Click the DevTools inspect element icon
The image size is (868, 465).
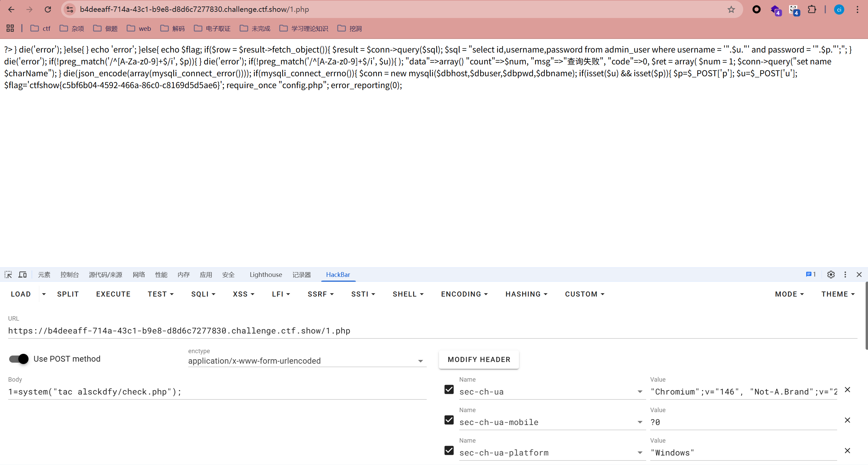click(8, 275)
